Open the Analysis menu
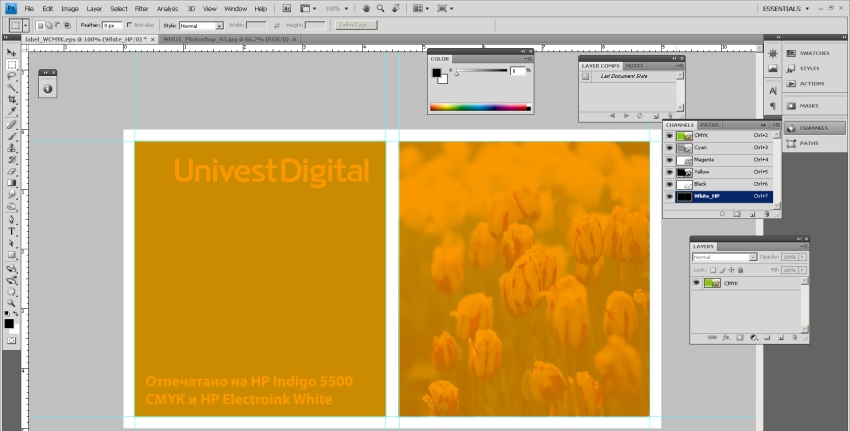 (167, 9)
